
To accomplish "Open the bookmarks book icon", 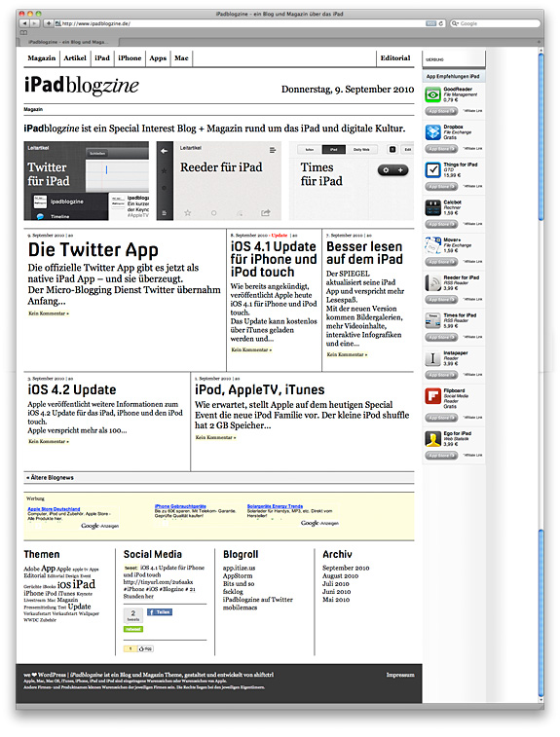I will pyautogui.click(x=23, y=32).
